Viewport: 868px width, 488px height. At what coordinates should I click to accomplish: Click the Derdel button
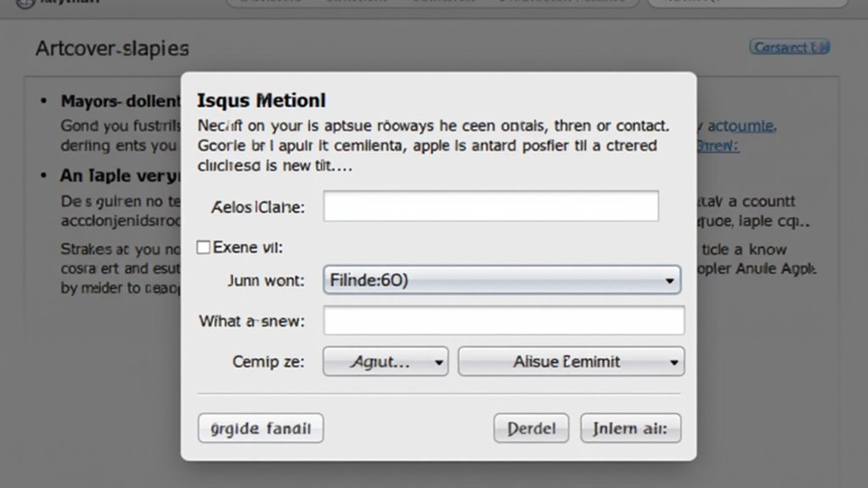coord(531,429)
